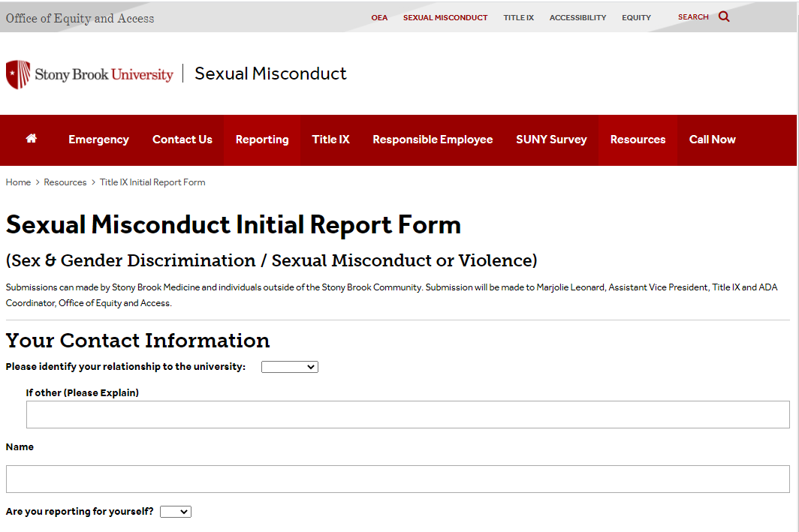Click the Stony Brook University wordmark

(x=104, y=74)
